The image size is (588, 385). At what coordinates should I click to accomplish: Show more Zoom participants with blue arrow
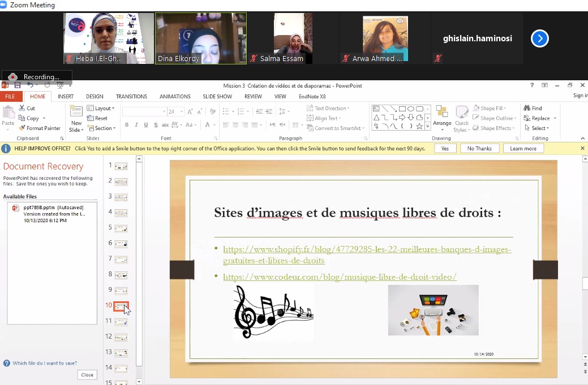539,38
